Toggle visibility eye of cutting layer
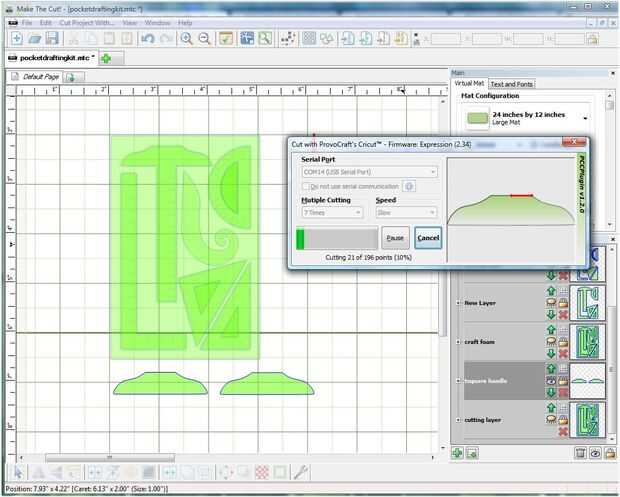620x497 pixels. (x=551, y=420)
